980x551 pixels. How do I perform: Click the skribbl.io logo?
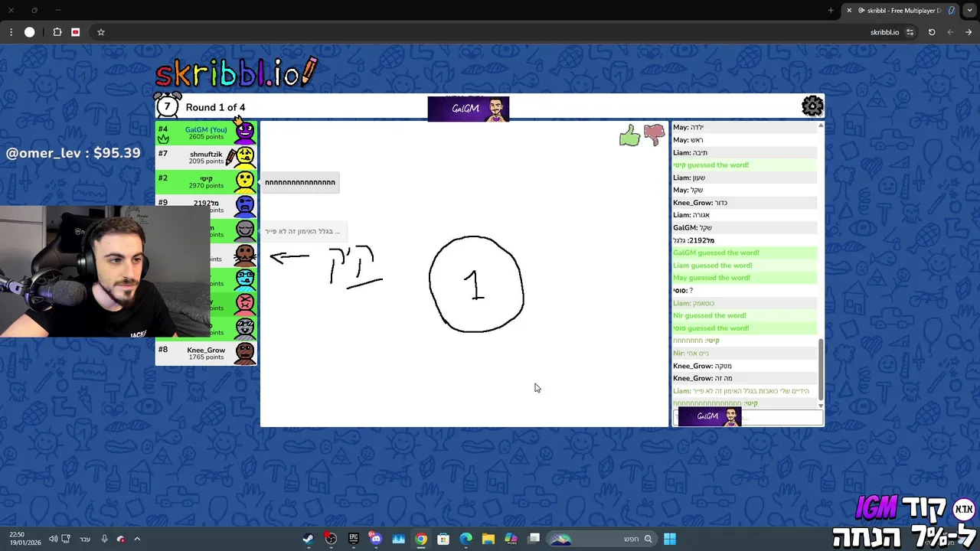[x=236, y=72]
